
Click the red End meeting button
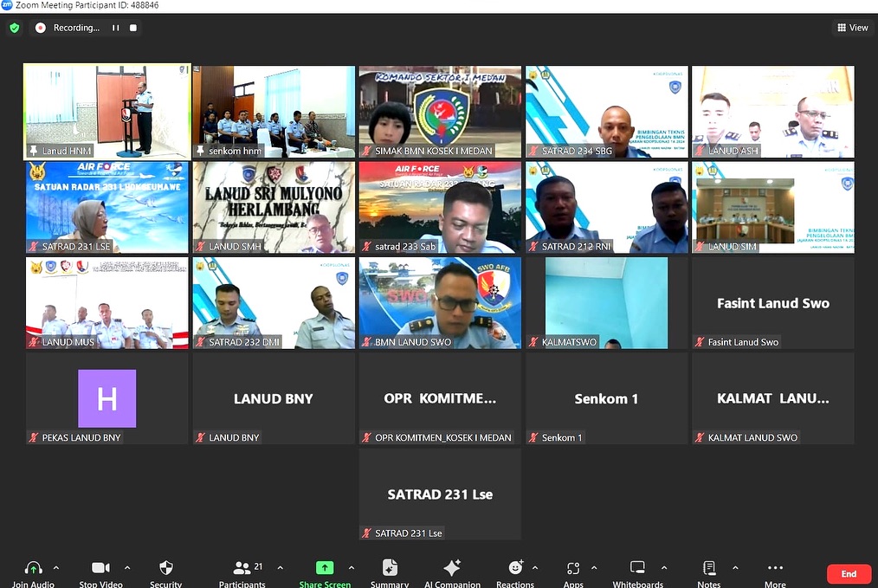coord(849,574)
